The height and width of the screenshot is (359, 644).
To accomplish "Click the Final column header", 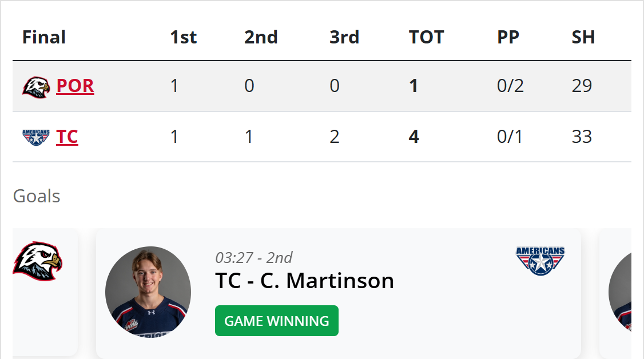I will (x=43, y=37).
